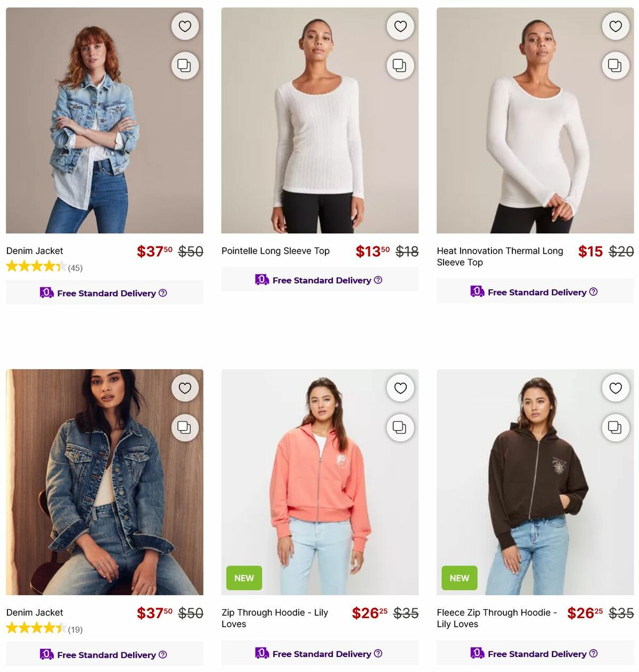The width and height of the screenshot is (639, 672).
Task: Click the copy icon on the Heat Innovation Thermal Top
Action: (x=616, y=66)
